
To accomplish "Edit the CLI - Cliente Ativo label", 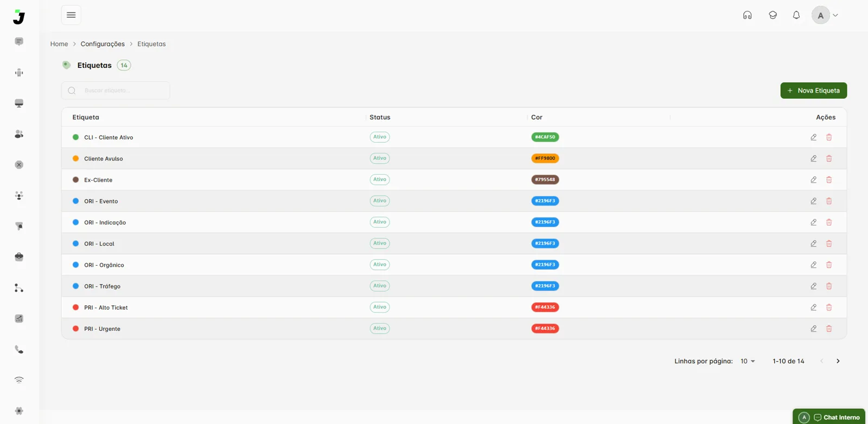I will (x=814, y=137).
